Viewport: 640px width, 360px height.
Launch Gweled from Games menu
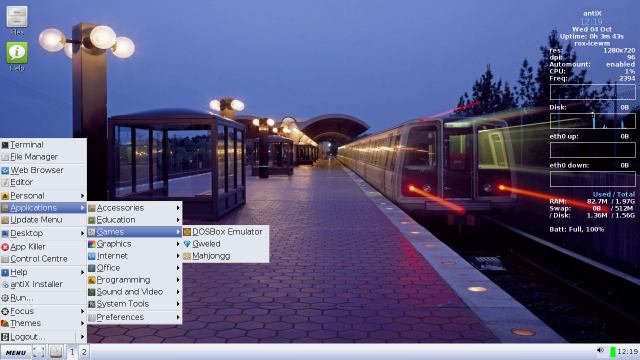click(x=226, y=244)
